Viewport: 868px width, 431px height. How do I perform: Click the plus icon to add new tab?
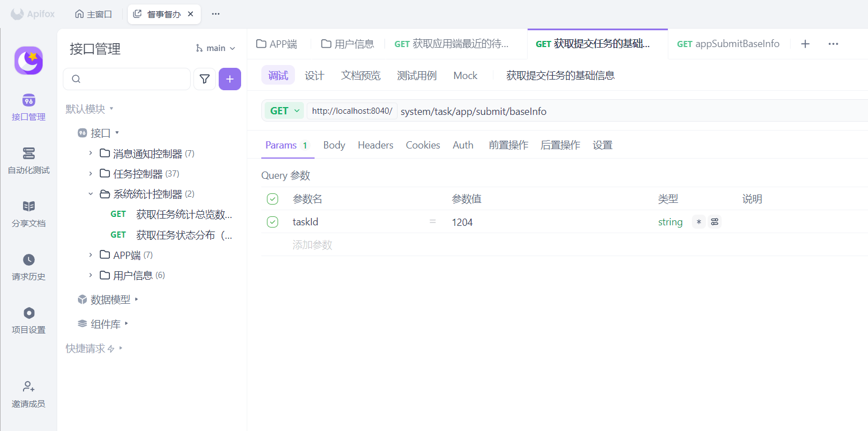[x=805, y=44]
